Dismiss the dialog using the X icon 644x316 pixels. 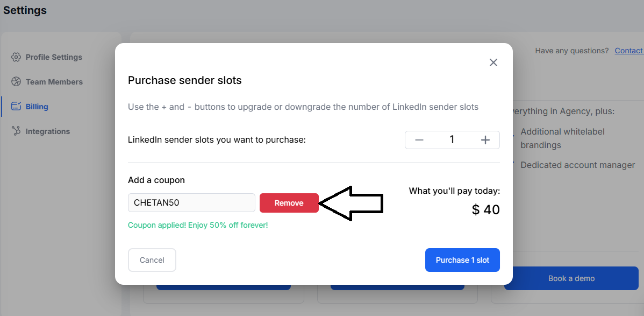(x=493, y=62)
